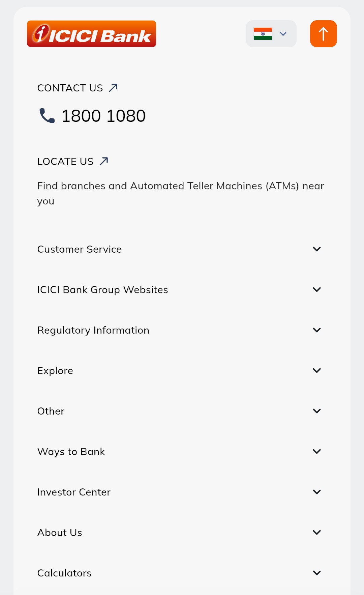Open the Calculators section

coord(316,573)
